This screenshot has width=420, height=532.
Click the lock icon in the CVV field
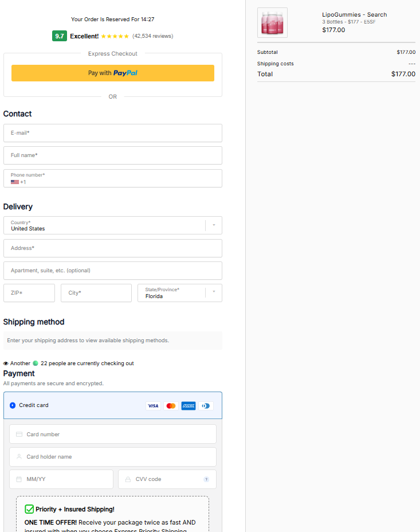point(129,479)
